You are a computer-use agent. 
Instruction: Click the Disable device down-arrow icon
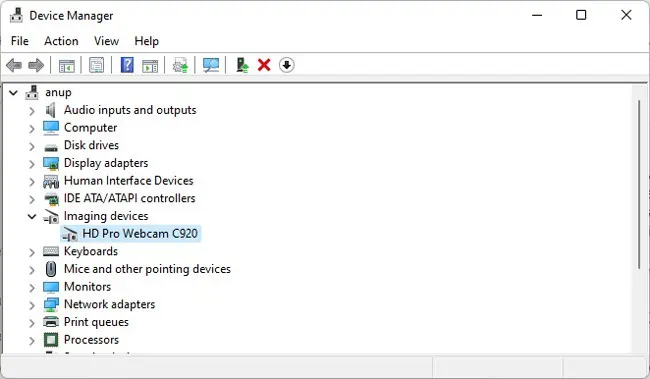[x=286, y=65]
